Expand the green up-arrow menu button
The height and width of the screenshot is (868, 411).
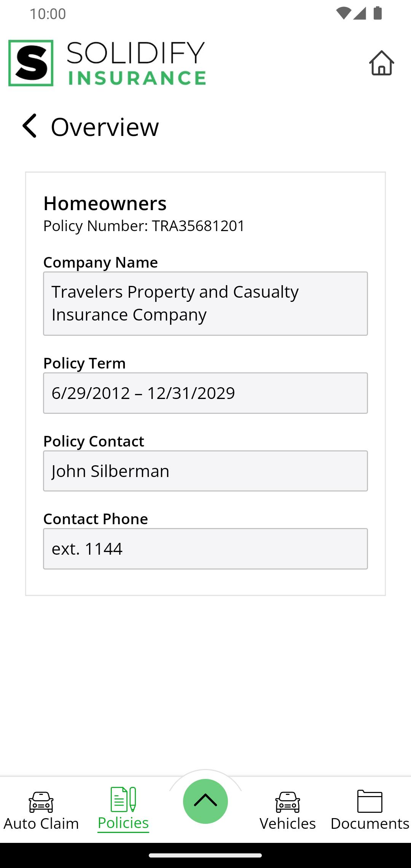[x=205, y=801]
